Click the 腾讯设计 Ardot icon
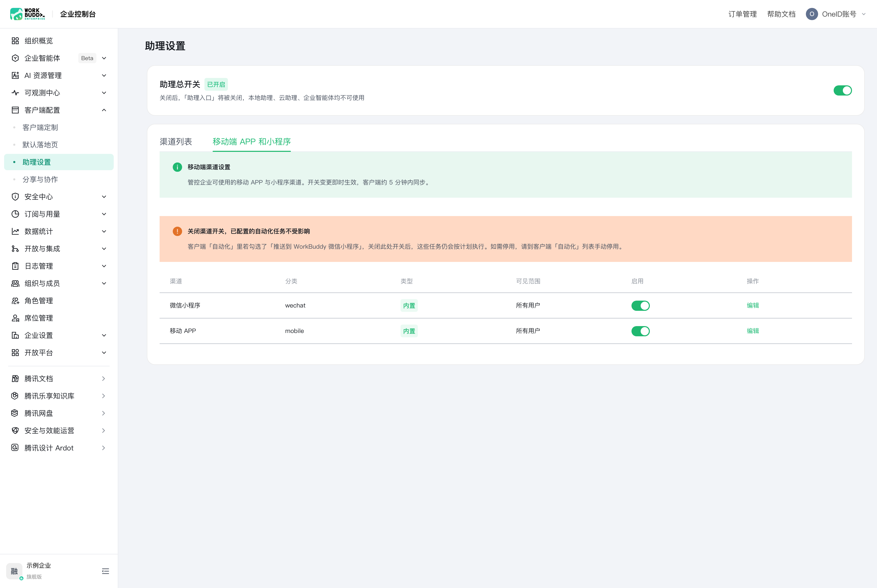The width and height of the screenshot is (877, 588). coord(15,448)
